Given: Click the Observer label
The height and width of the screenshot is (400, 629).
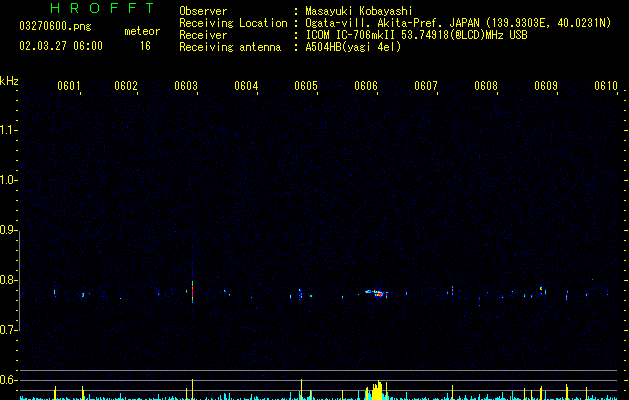Looking at the screenshot, I should pos(203,11).
